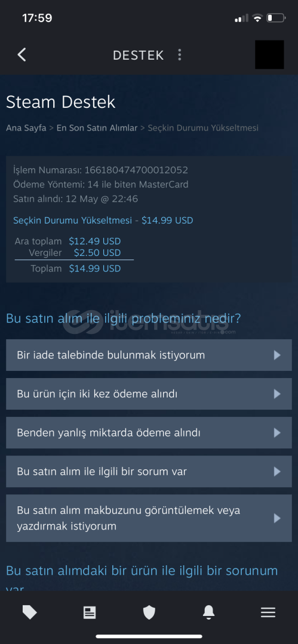Open the Store tag icon tab
298x644 pixels.
30,613
